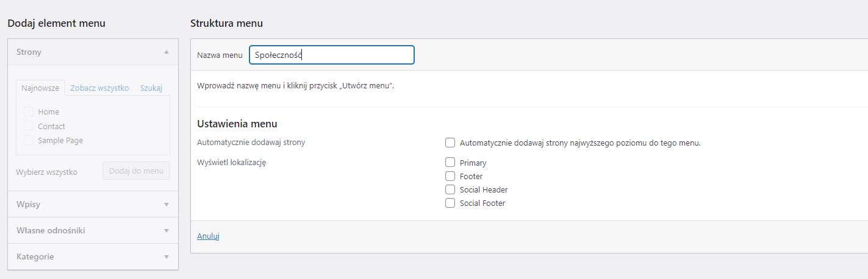Tick the Home page checkbox
The width and height of the screenshot is (868, 279).
pos(29,111)
